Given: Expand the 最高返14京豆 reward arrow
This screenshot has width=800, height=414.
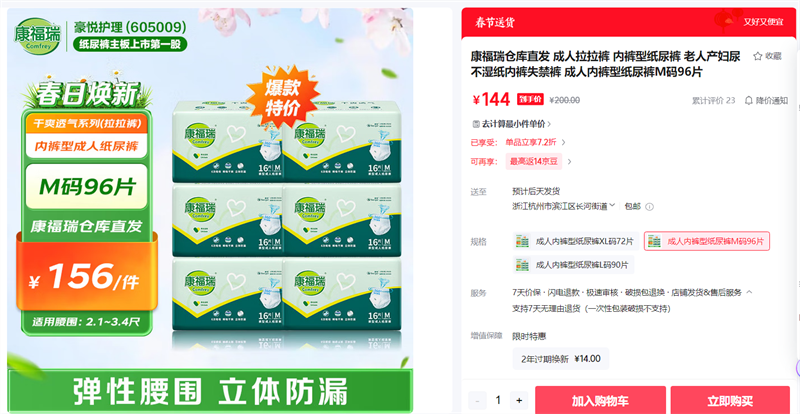Looking at the screenshot, I should [569, 162].
